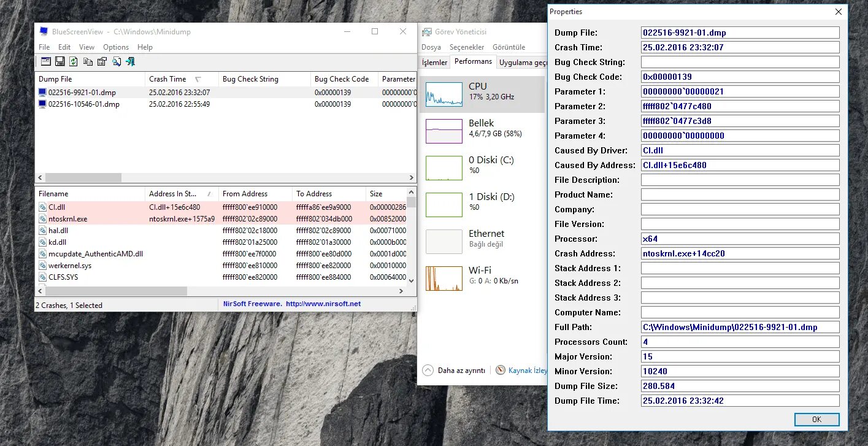Image resolution: width=868 pixels, height=446 pixels.
Task: Click Copy Selected Items toolbar icon
Action: pyautogui.click(x=88, y=61)
